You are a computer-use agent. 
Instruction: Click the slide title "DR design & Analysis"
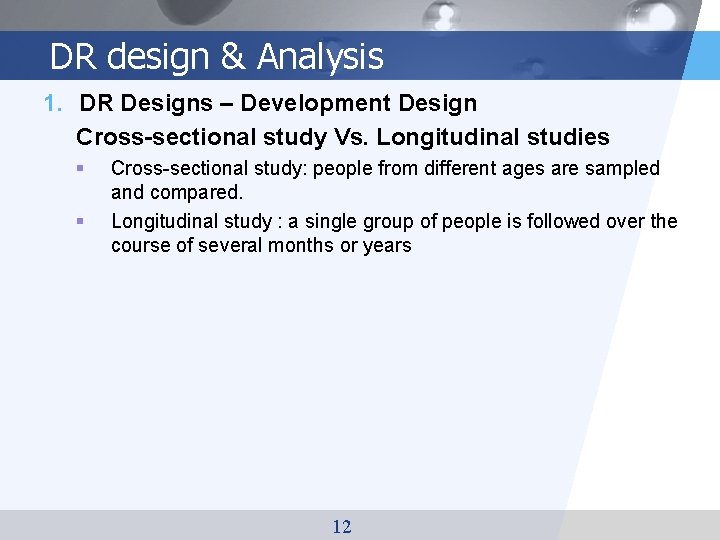pyautogui.click(x=216, y=56)
